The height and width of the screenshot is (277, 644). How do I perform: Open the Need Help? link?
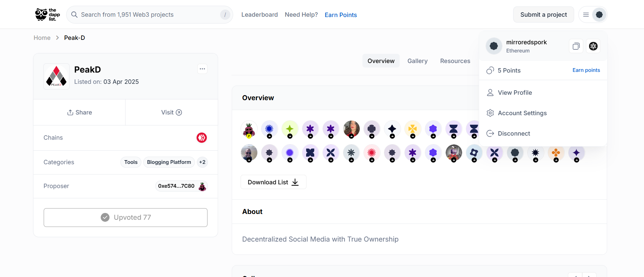[x=301, y=15]
